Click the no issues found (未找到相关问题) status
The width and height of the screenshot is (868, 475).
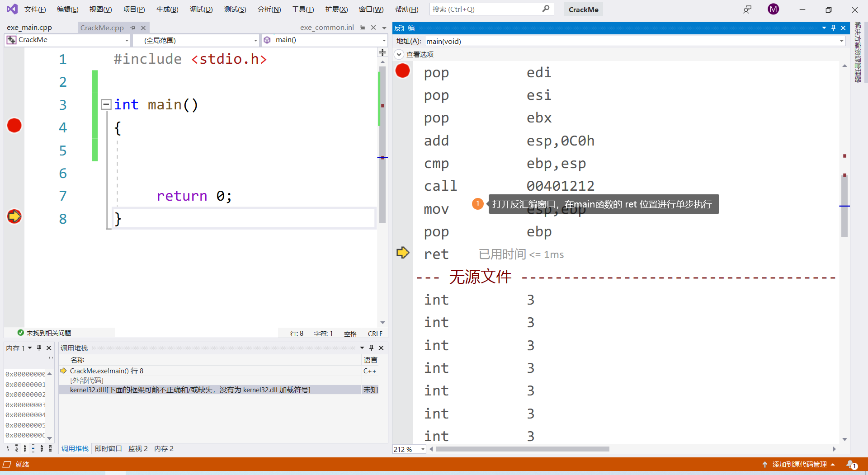click(x=49, y=333)
